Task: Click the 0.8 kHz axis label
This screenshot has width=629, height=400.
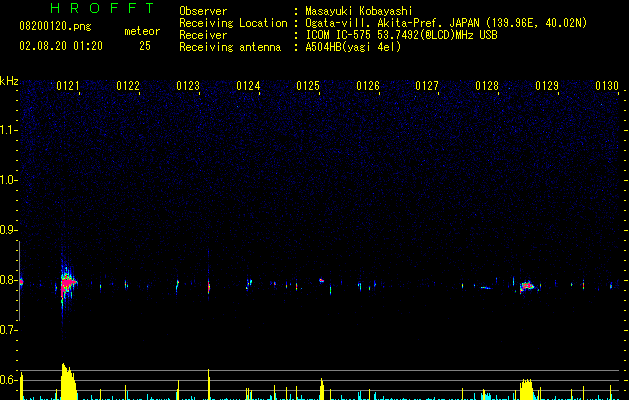Action: tap(9, 280)
